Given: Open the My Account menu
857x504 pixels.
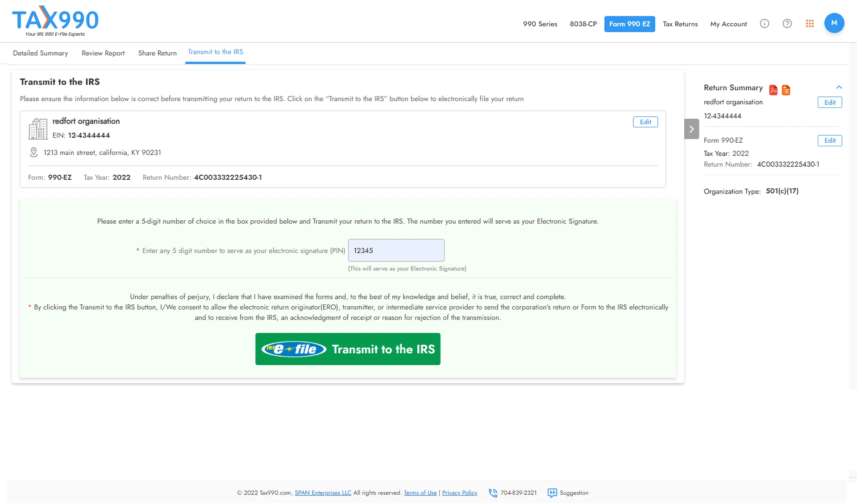Looking at the screenshot, I should click(x=728, y=24).
